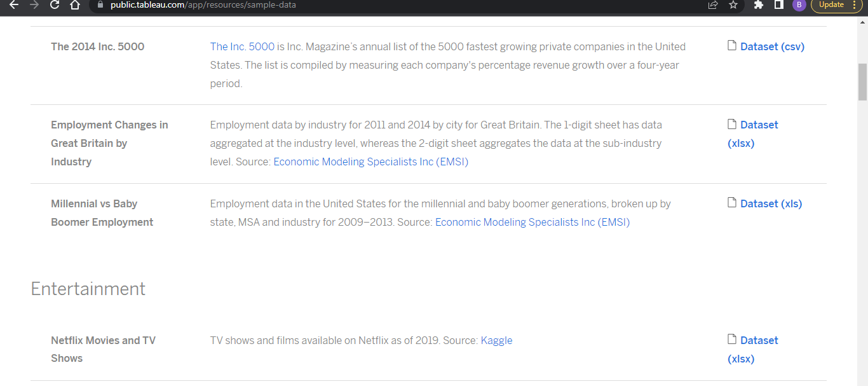This screenshot has width=868, height=386.
Task: Open the extensions puzzle icon
Action: click(759, 5)
